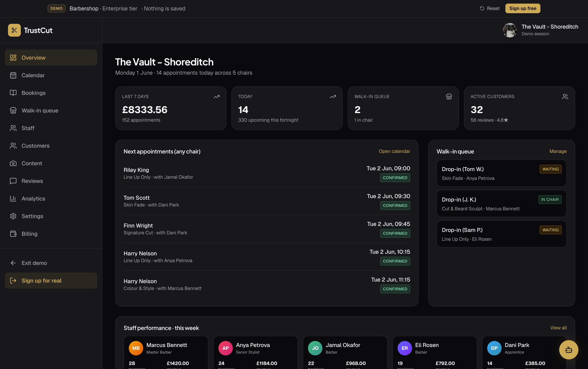
Task: Click the Analytics bar chart icon
Action: click(x=13, y=199)
